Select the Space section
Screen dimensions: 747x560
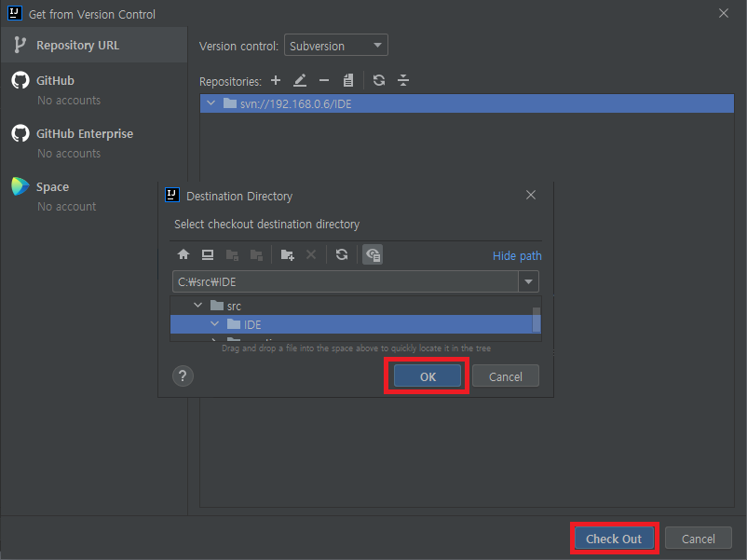94,196
